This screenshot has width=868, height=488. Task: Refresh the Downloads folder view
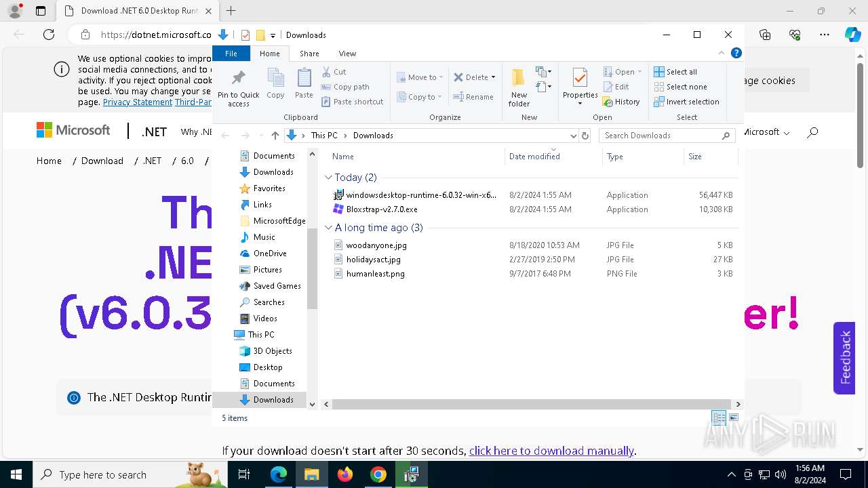coord(585,136)
